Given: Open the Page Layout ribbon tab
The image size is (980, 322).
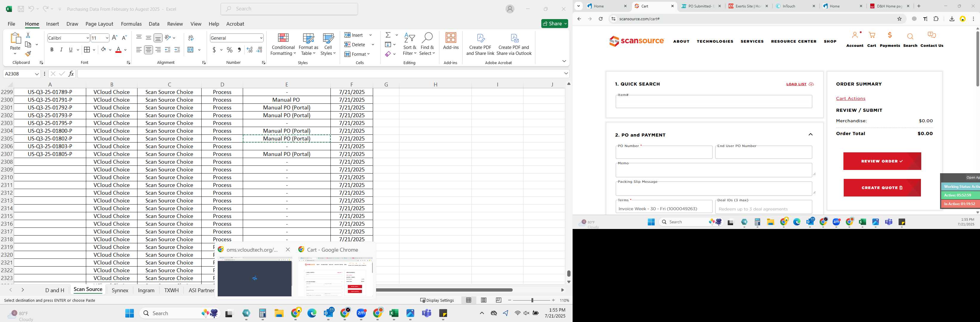Looking at the screenshot, I should click(x=99, y=24).
